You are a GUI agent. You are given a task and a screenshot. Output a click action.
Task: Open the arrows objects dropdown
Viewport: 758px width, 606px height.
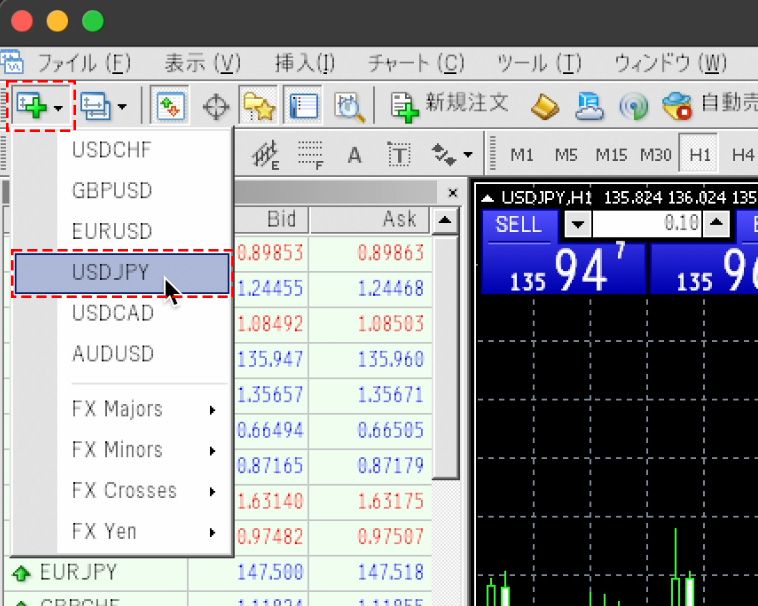point(452,155)
